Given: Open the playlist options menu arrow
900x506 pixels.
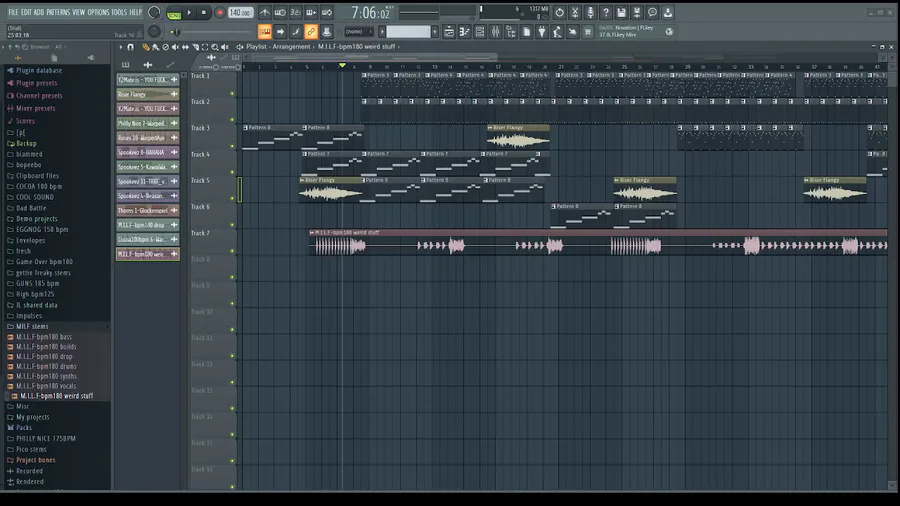Looking at the screenshot, I should (x=121, y=47).
